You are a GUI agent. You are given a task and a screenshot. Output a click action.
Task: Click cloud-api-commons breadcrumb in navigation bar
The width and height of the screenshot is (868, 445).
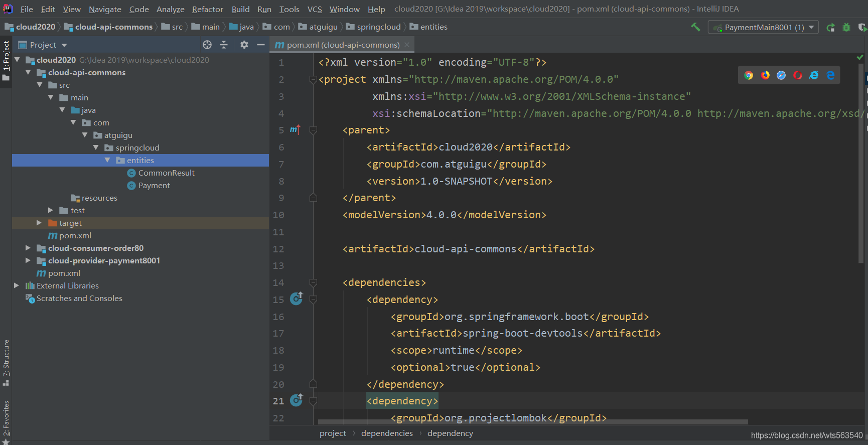point(108,27)
